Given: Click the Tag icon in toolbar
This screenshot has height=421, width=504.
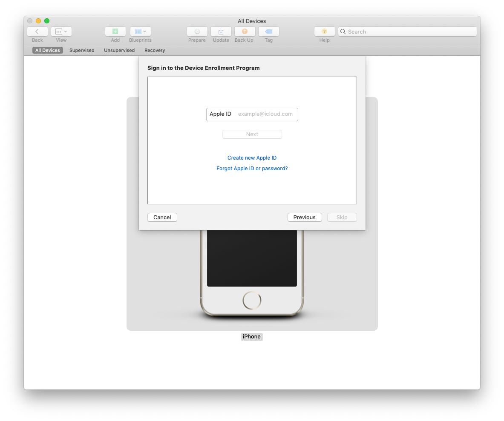Looking at the screenshot, I should point(268,32).
